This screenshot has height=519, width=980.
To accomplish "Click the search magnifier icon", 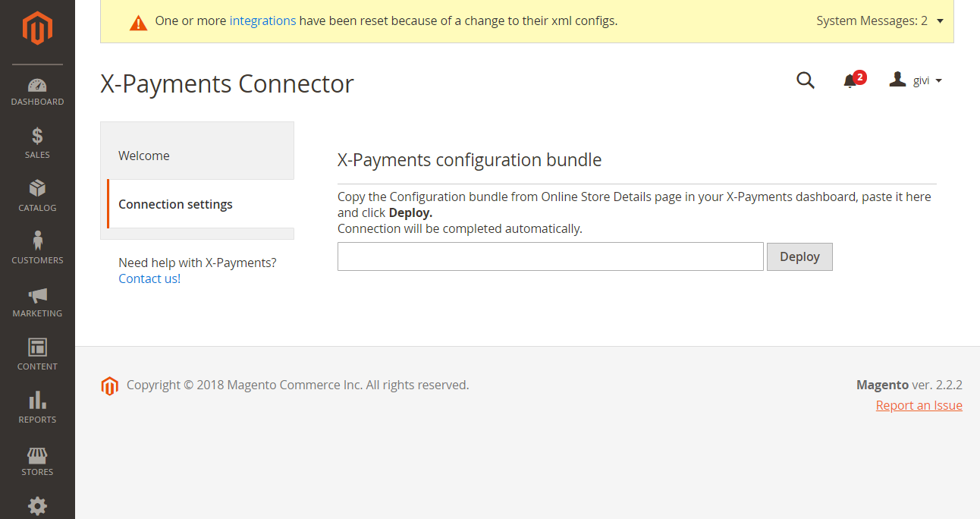I will pos(806,80).
